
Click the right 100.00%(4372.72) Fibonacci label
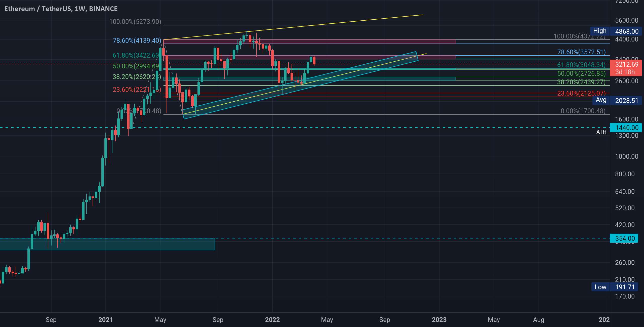coord(580,36)
